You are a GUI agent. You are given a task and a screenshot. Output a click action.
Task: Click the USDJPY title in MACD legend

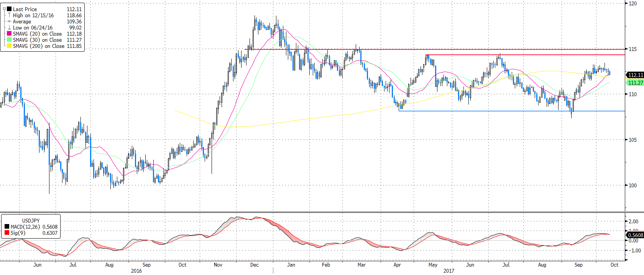31,221
